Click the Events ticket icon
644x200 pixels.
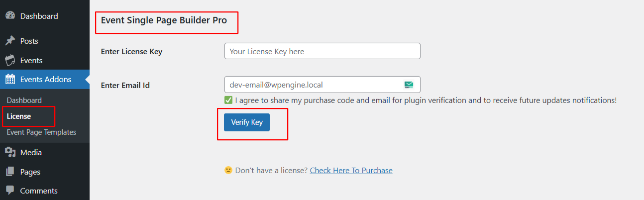(x=10, y=60)
